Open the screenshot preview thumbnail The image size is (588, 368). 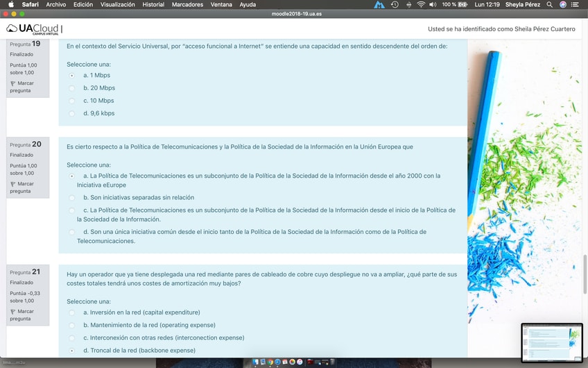click(552, 342)
